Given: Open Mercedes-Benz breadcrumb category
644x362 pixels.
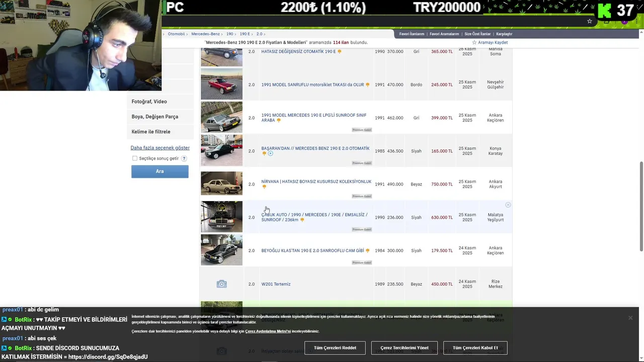Looking at the screenshot, I should (205, 34).
